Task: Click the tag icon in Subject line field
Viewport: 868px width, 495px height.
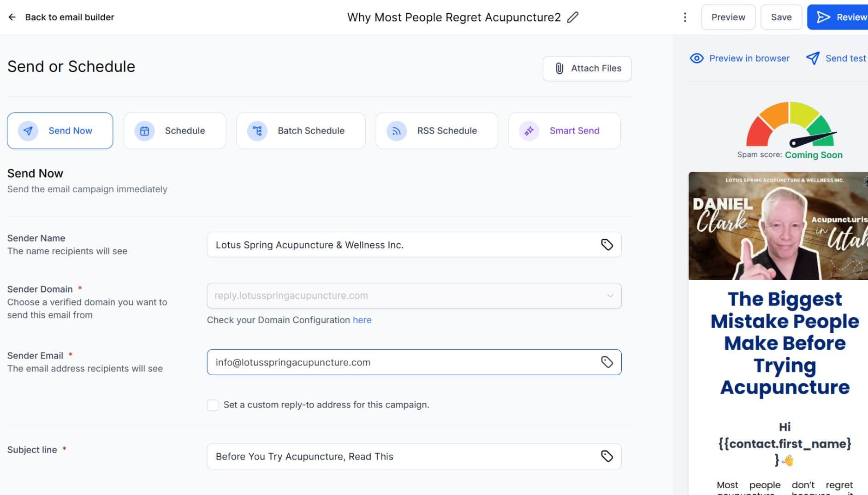Action: (x=606, y=456)
